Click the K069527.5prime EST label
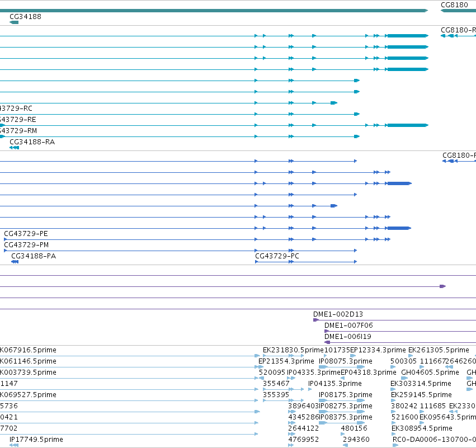The height and width of the screenshot is (448, 476). [x=28, y=395]
